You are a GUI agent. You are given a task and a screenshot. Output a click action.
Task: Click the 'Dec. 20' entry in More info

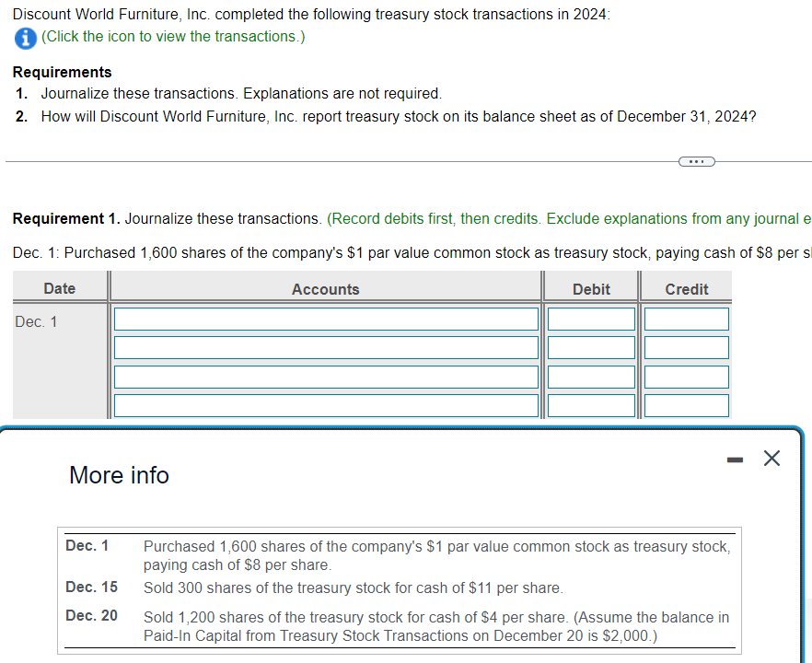click(92, 615)
